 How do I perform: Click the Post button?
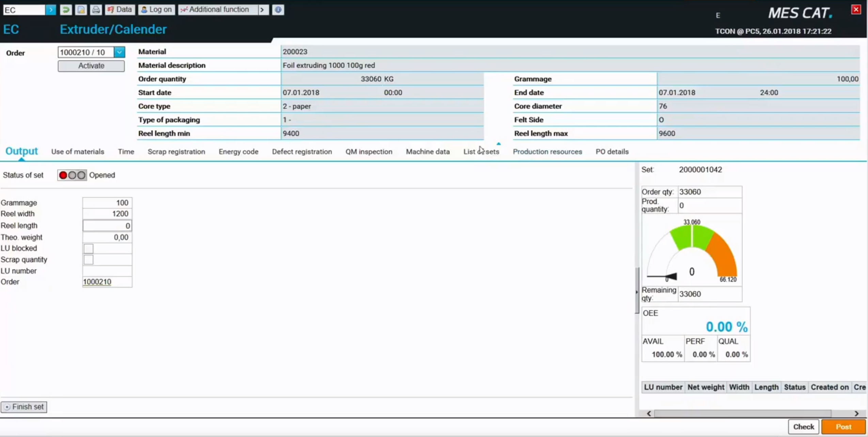click(843, 426)
